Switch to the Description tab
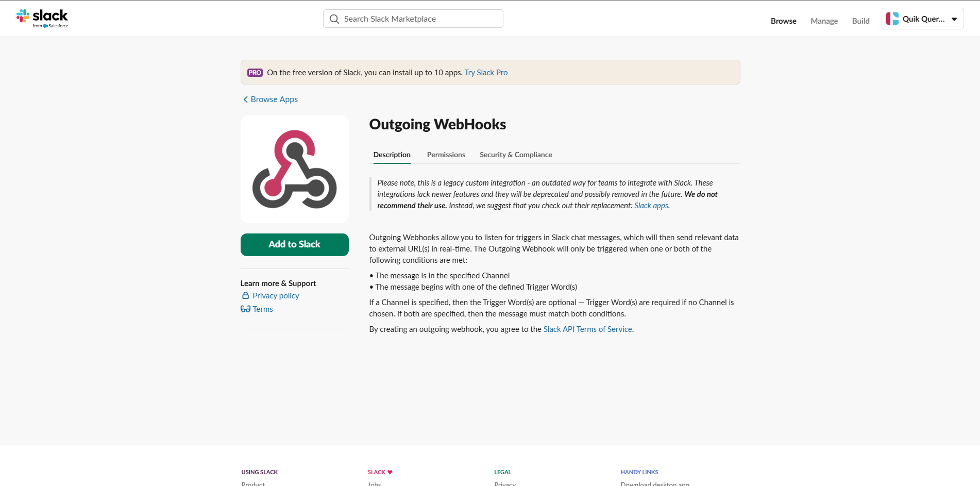980x486 pixels. click(x=392, y=155)
